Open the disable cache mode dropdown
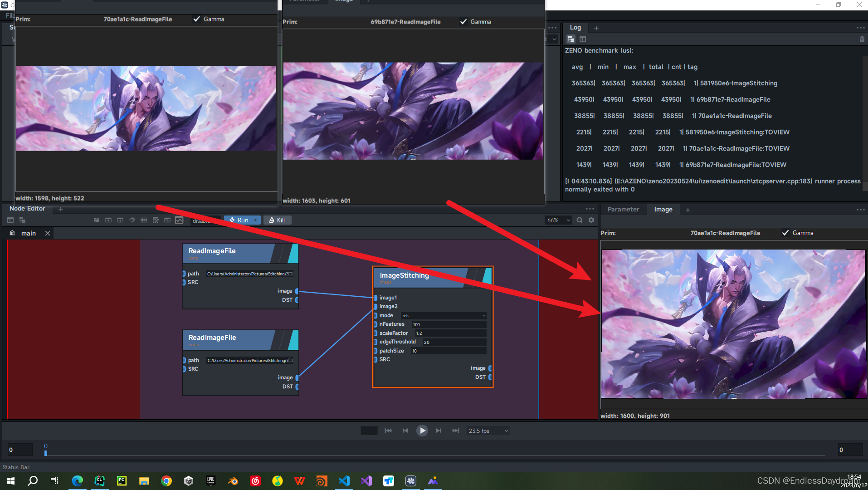Screen dimensions: 868x490 click(x=205, y=220)
